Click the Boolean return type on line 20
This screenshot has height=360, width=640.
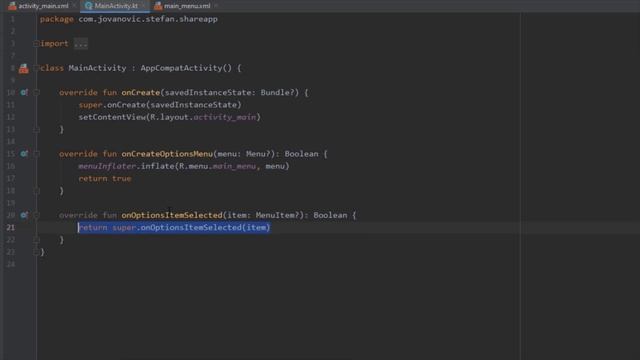(330, 215)
